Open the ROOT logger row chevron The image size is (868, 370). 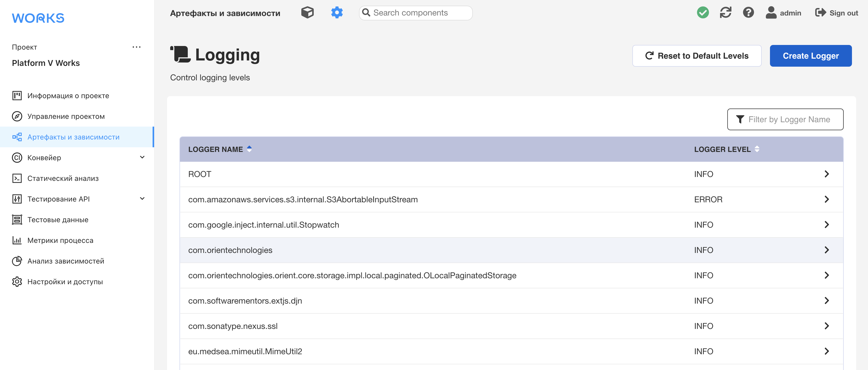(x=827, y=174)
